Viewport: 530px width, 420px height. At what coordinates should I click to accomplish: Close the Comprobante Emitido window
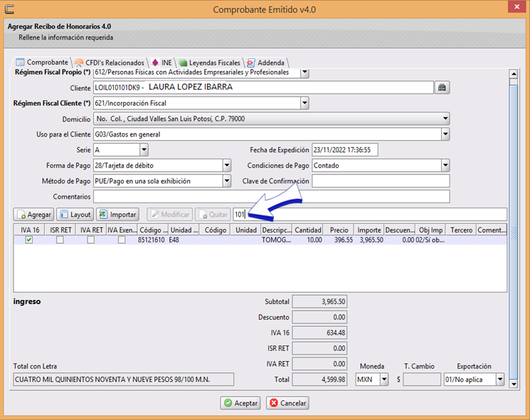(516, 7)
